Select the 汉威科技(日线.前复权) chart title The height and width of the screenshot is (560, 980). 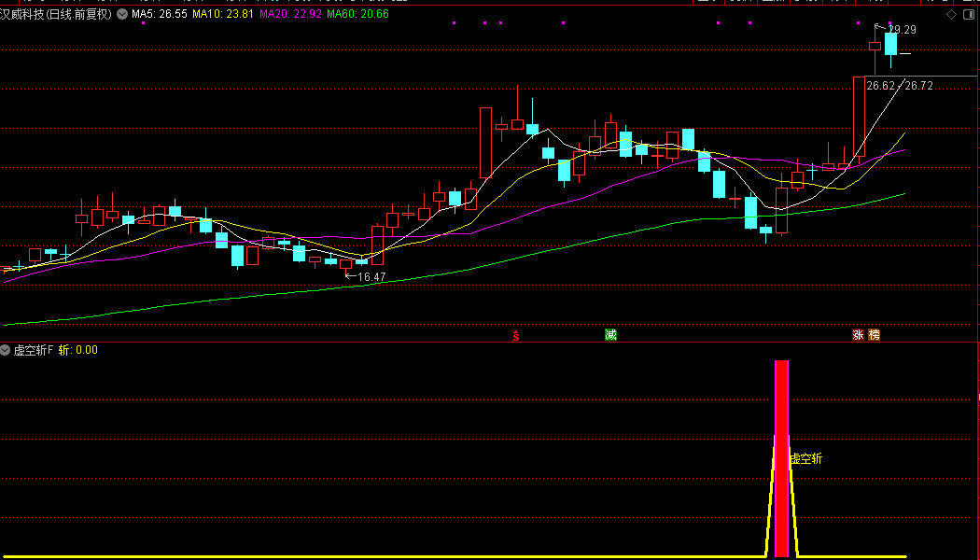pos(56,14)
